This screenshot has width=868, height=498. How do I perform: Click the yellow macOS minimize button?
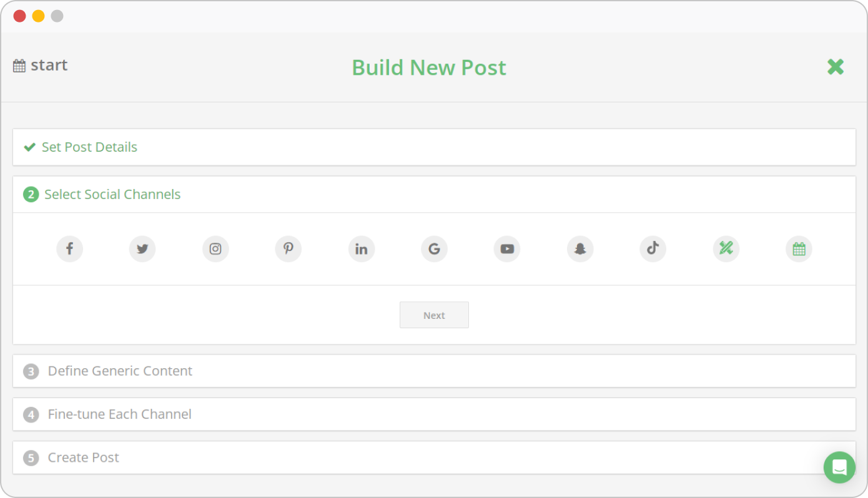pos(38,16)
